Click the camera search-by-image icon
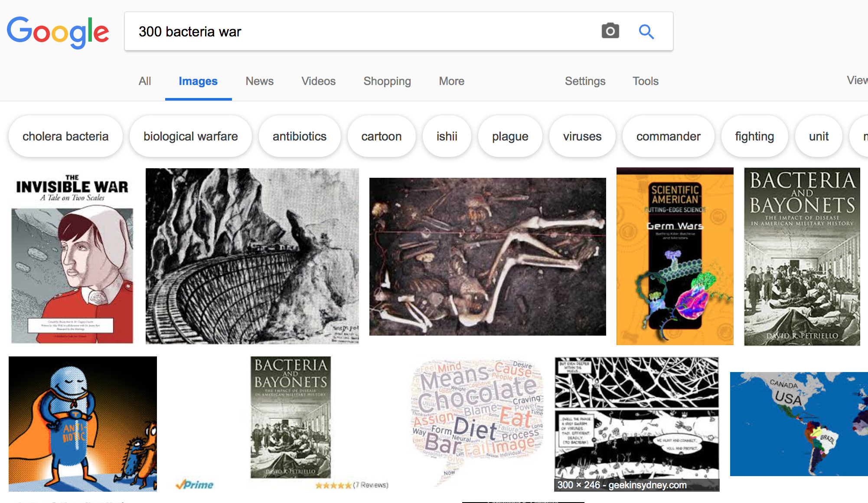The width and height of the screenshot is (868, 503). [x=610, y=31]
